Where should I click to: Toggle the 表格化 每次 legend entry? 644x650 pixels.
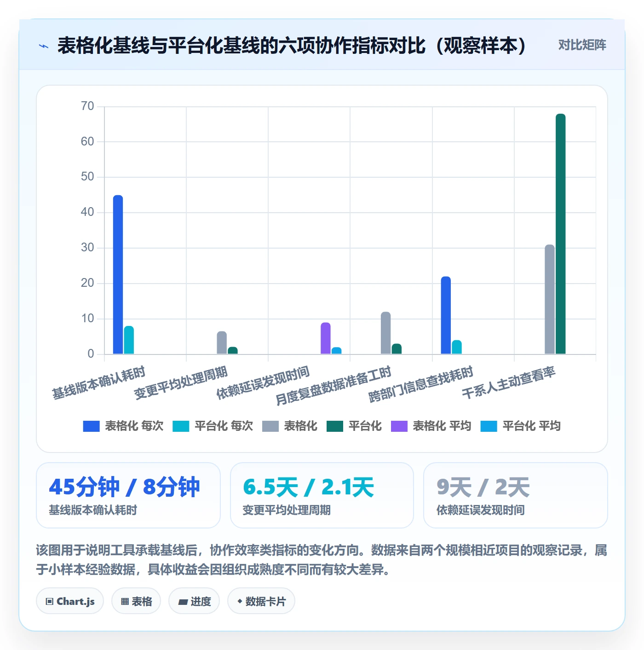pyautogui.click(x=123, y=426)
